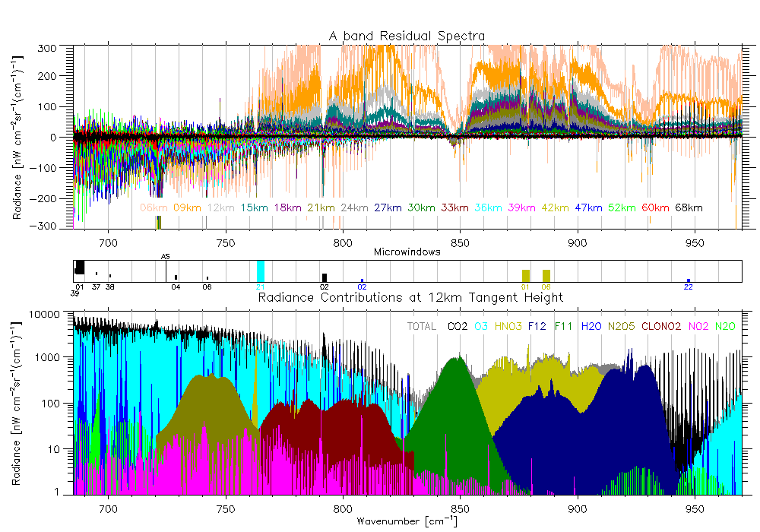The height and width of the screenshot is (532, 760).
Task: Click the 09km orange legend label
Action: click(x=188, y=207)
